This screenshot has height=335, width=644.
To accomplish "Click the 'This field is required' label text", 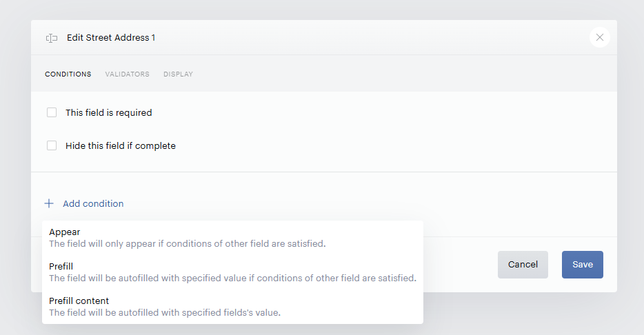I will [x=109, y=112].
